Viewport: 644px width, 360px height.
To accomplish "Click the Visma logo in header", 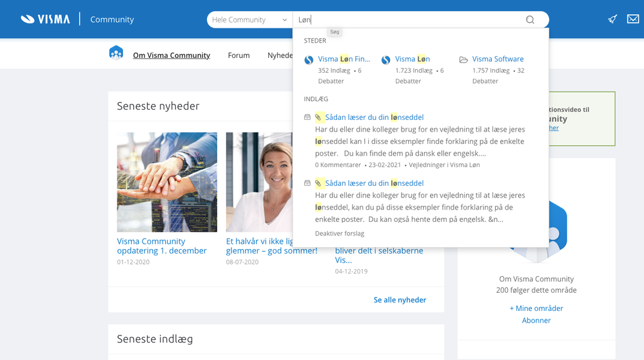I will 45,19.
